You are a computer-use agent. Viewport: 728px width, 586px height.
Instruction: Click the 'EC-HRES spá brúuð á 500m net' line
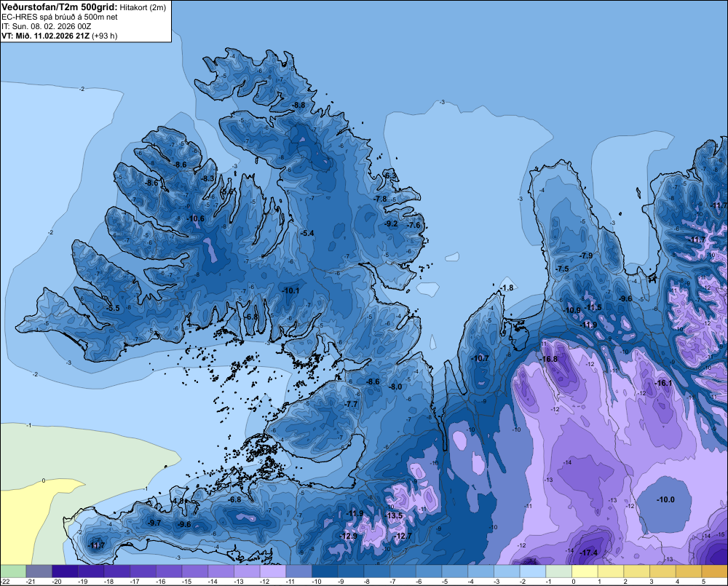(60, 17)
